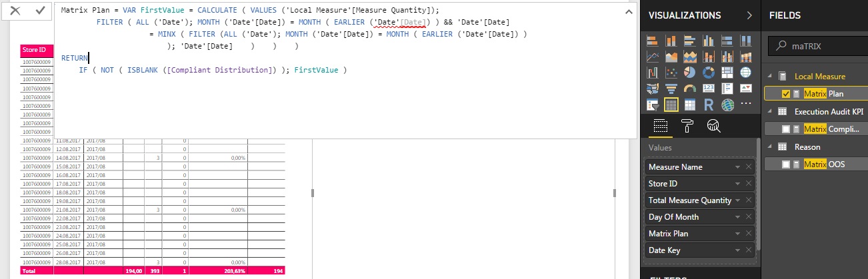Switch to the Format paint roller tab

(687, 125)
